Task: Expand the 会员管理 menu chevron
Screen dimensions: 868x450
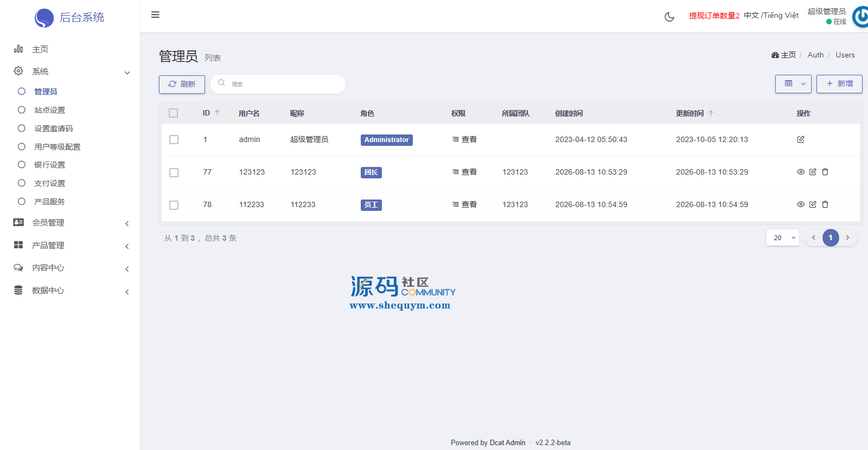Action: (x=127, y=223)
